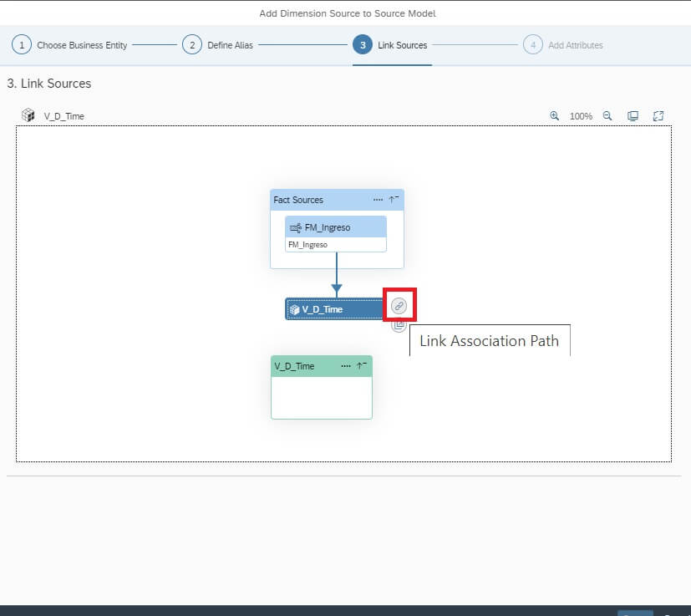Viewport: 691px width, 616px height.
Task: Click the FM_Ingreso sublabel text
Action: pos(307,245)
